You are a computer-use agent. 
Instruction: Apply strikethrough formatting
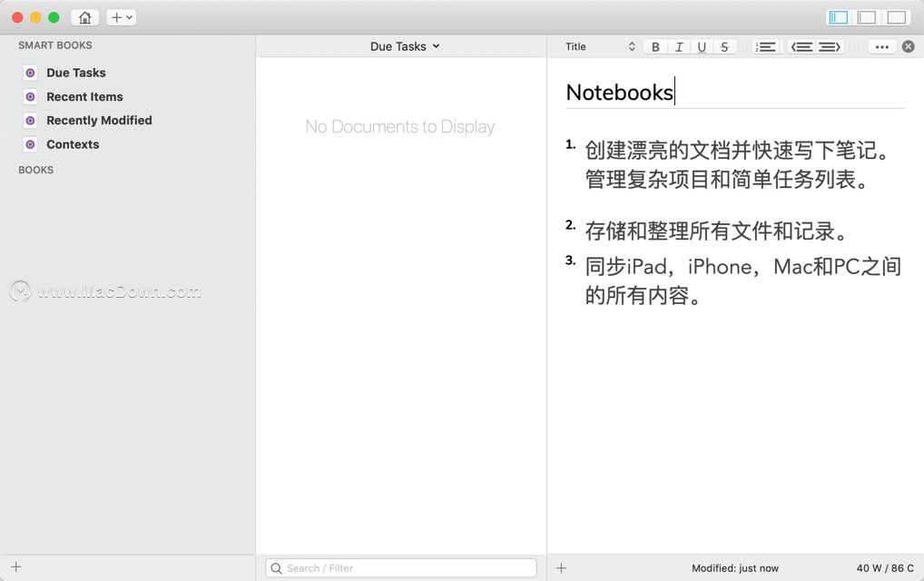pos(724,46)
